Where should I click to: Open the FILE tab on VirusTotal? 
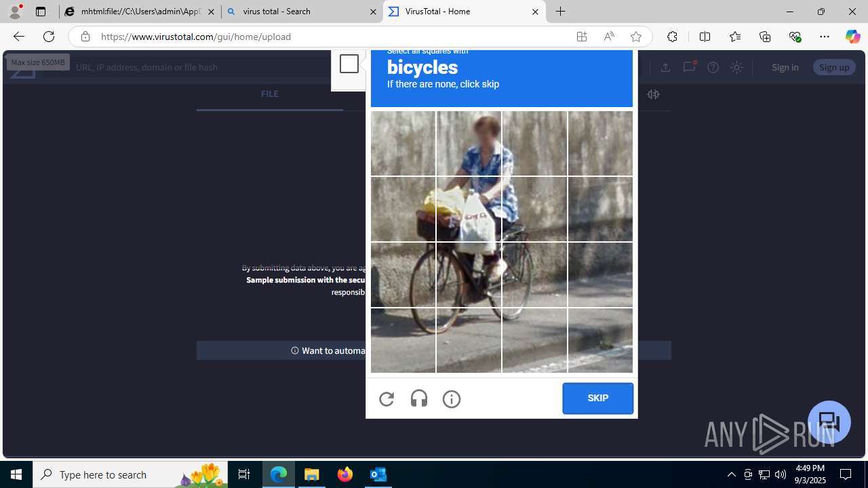click(x=269, y=94)
